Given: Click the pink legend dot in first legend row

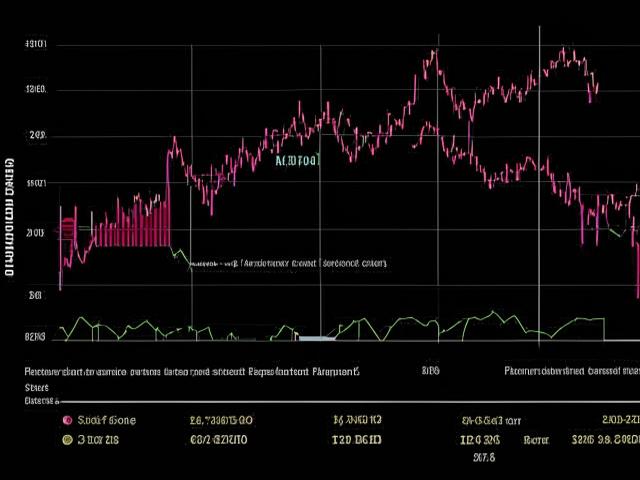Looking at the screenshot, I should [x=67, y=420].
